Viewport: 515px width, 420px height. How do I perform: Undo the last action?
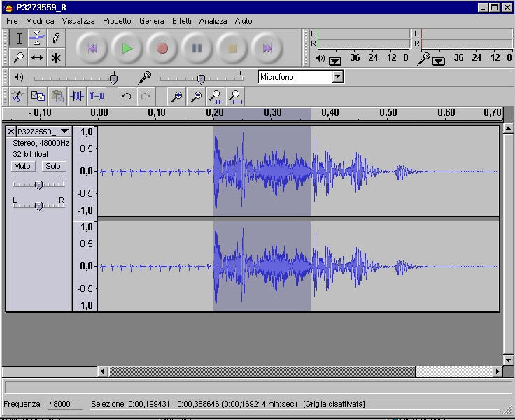(x=127, y=97)
